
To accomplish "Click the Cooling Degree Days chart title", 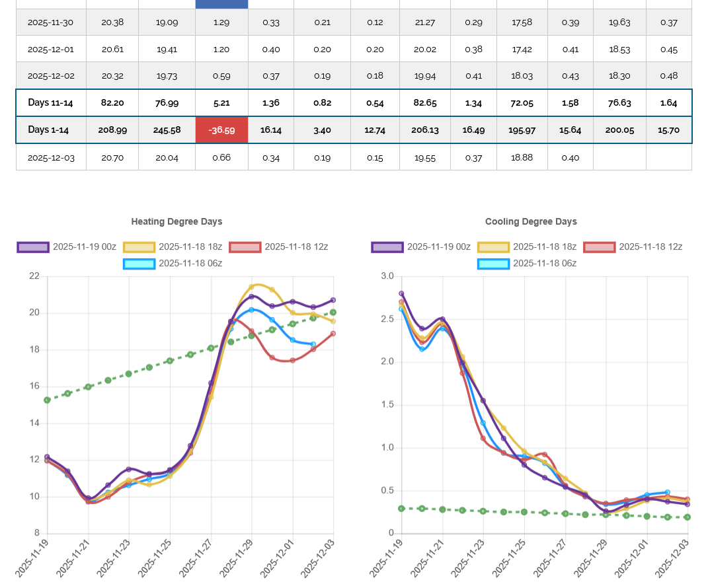I will coord(531,222).
